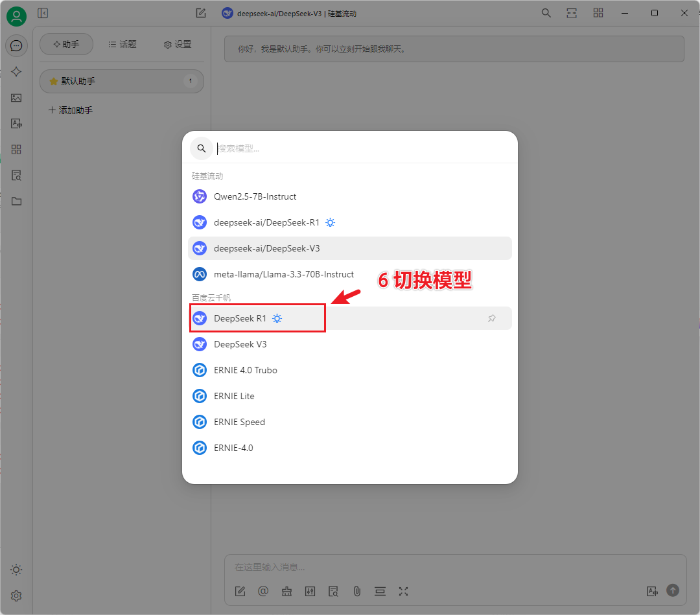Switch to the 设置 tab
This screenshot has height=615, width=700.
(178, 44)
